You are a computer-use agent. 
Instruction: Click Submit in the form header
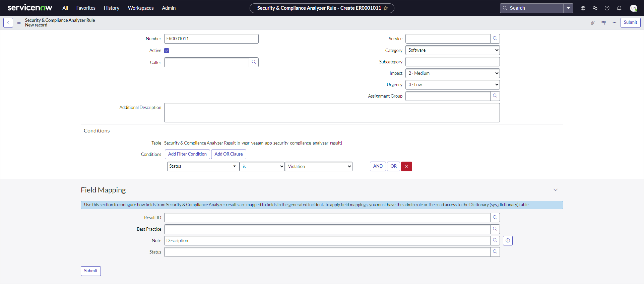click(630, 22)
